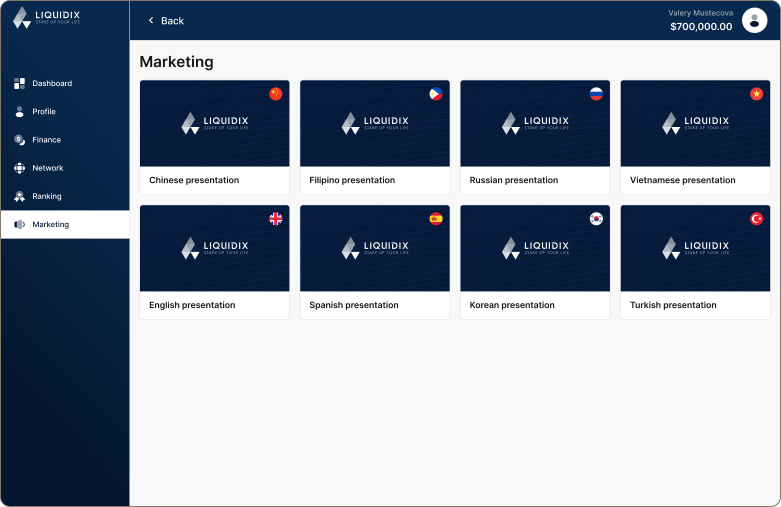Screen dimensions: 781x507
Task: Open the Turkish presentation thumbnail
Action: 695,248
